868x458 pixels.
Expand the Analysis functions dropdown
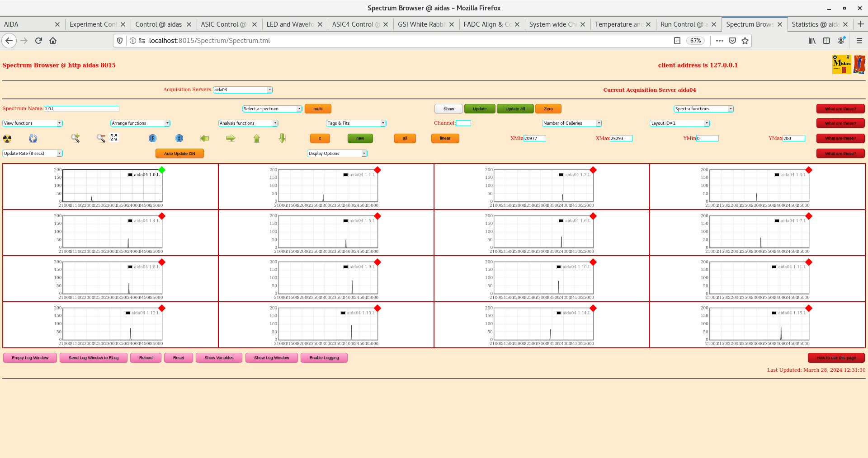click(248, 123)
